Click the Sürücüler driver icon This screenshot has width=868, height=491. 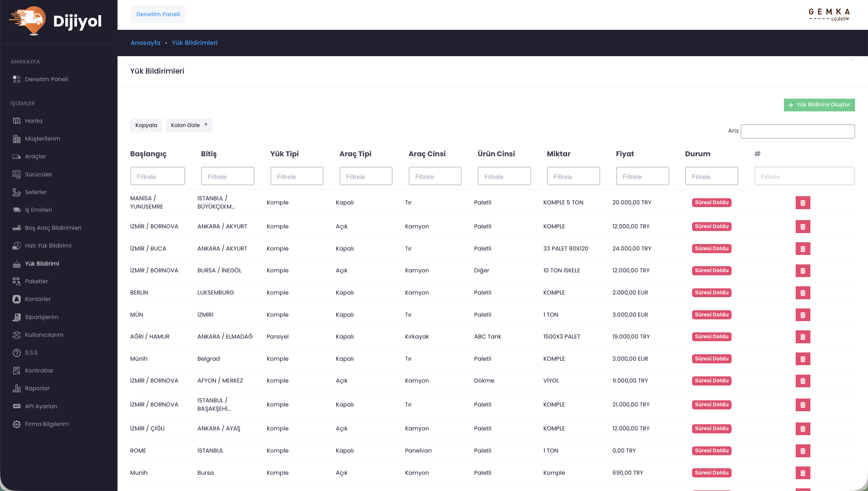[17, 174]
